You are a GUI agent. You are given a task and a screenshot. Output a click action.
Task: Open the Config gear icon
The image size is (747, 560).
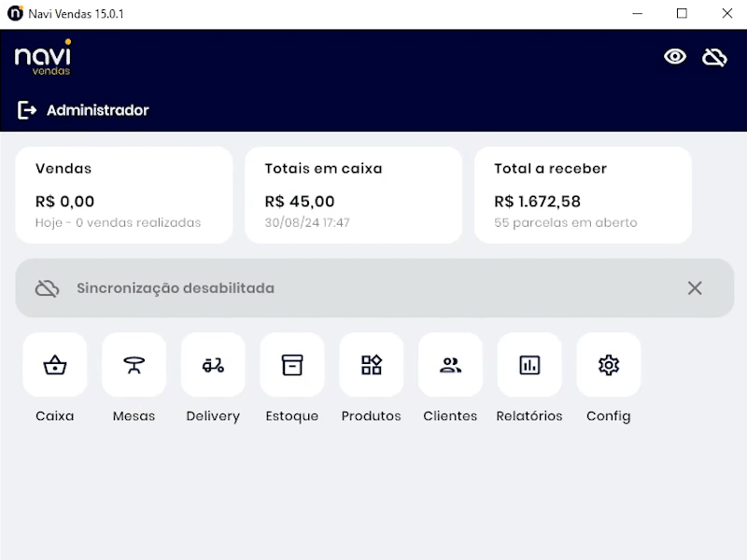coord(609,365)
